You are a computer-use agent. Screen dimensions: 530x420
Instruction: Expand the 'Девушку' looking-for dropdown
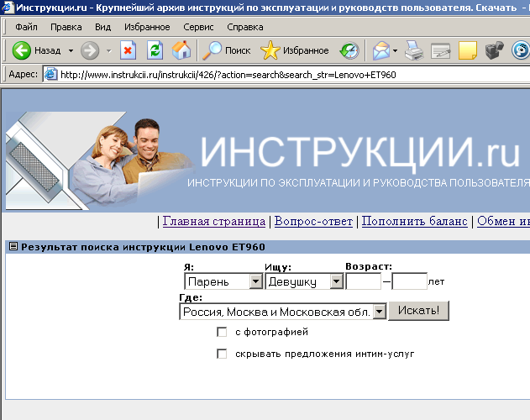(x=336, y=282)
